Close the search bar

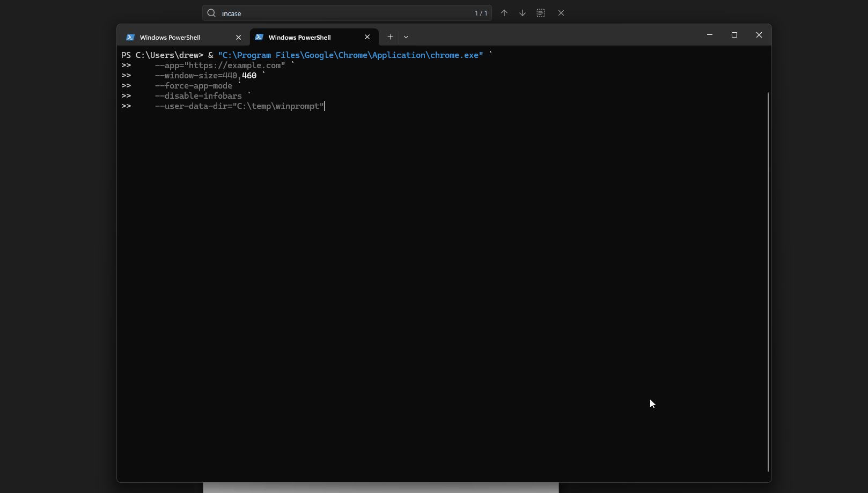coord(561,13)
